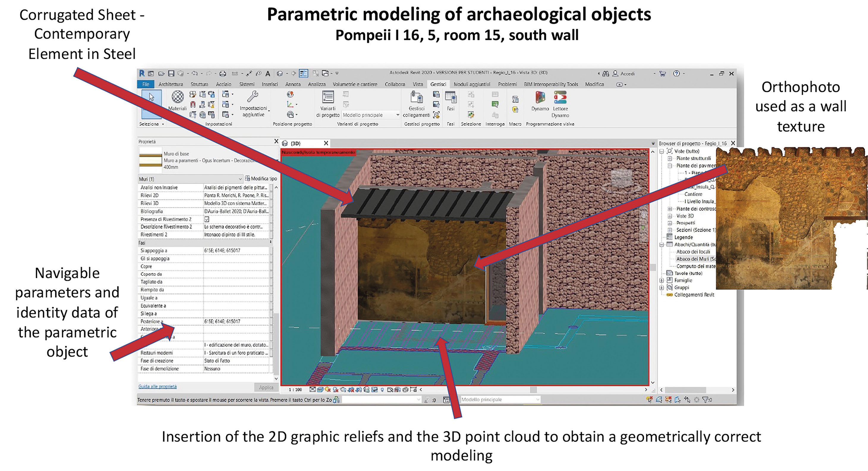The image size is (868, 471).
Task: Select Abaco dei locali in project browser
Action: click(x=693, y=252)
